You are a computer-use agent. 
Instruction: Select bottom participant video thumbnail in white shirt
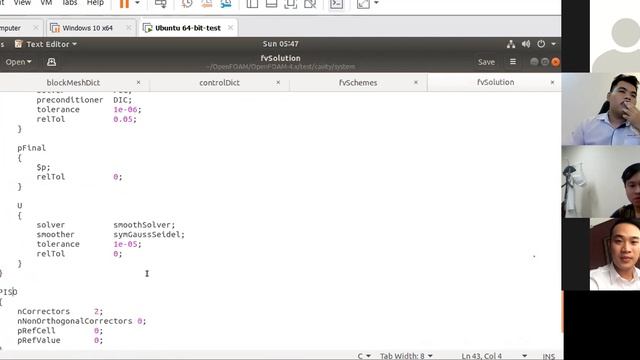(x=615, y=254)
